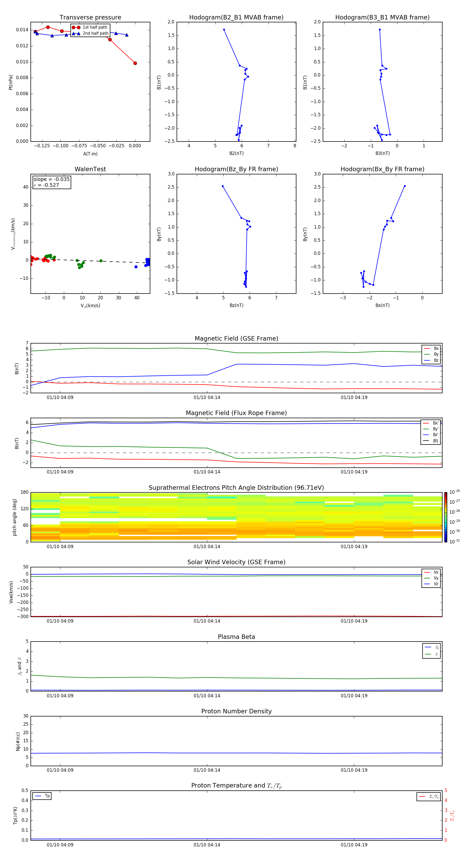Click the 'Bz(nT)' x-axis label
This screenshot has height=868, width=473.
point(236,305)
